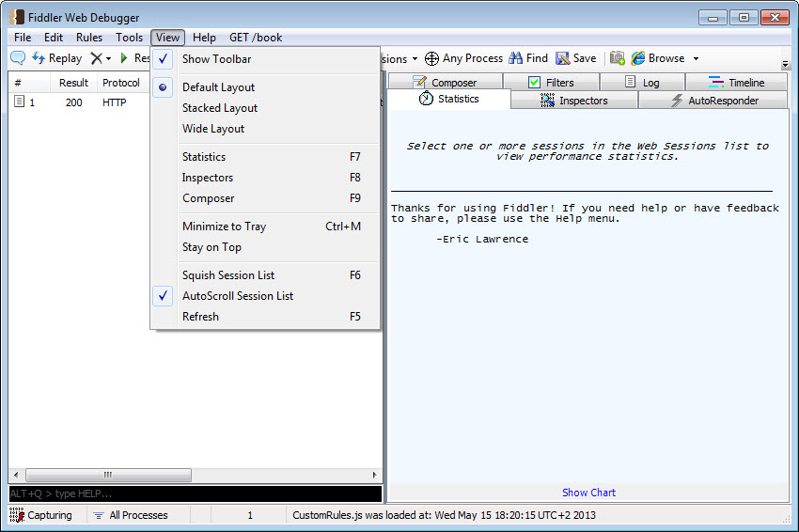799x532 pixels.
Task: Click the Capturing status bar text
Action: point(50,515)
